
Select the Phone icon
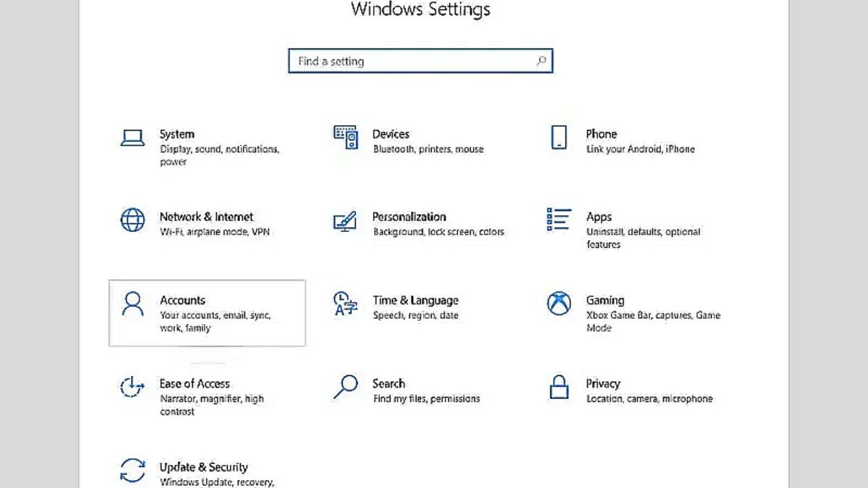pyautogui.click(x=558, y=137)
